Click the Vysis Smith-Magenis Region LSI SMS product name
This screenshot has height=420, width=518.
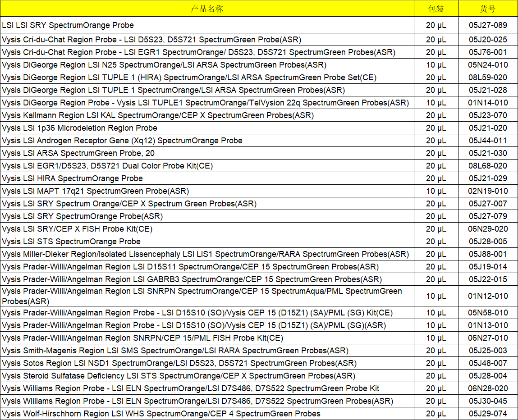tap(175, 351)
